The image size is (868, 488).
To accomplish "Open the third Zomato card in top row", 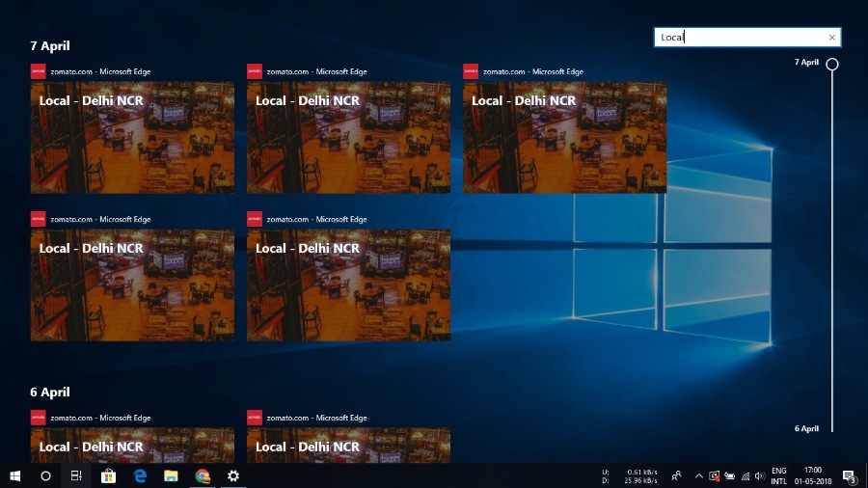I will pyautogui.click(x=564, y=137).
